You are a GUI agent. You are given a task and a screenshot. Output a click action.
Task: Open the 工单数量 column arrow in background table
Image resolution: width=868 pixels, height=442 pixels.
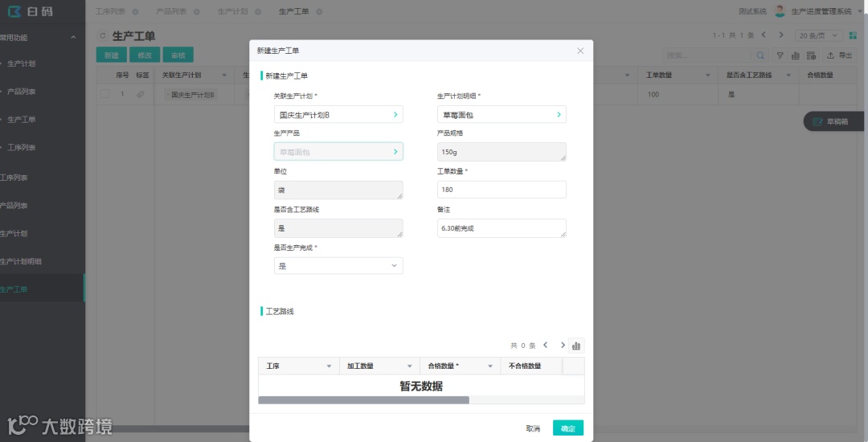[708, 76]
